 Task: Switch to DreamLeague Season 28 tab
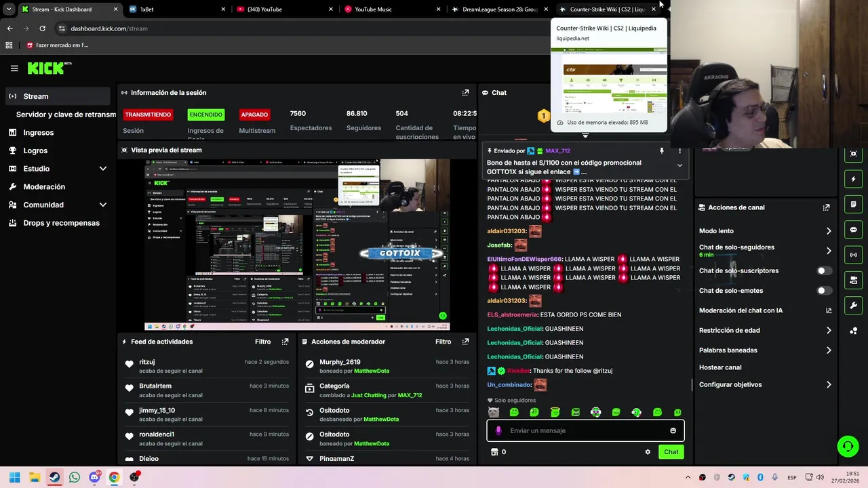pos(500,9)
